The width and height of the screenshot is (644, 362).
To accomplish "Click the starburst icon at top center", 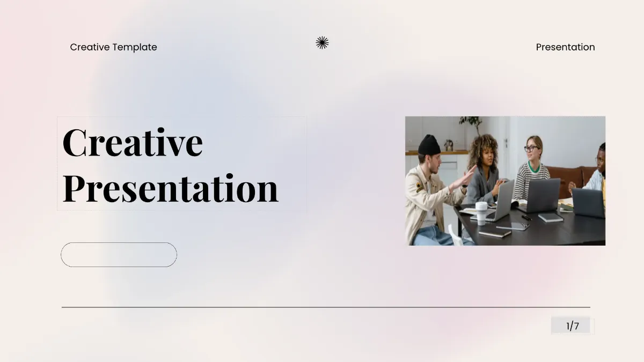I will [322, 43].
